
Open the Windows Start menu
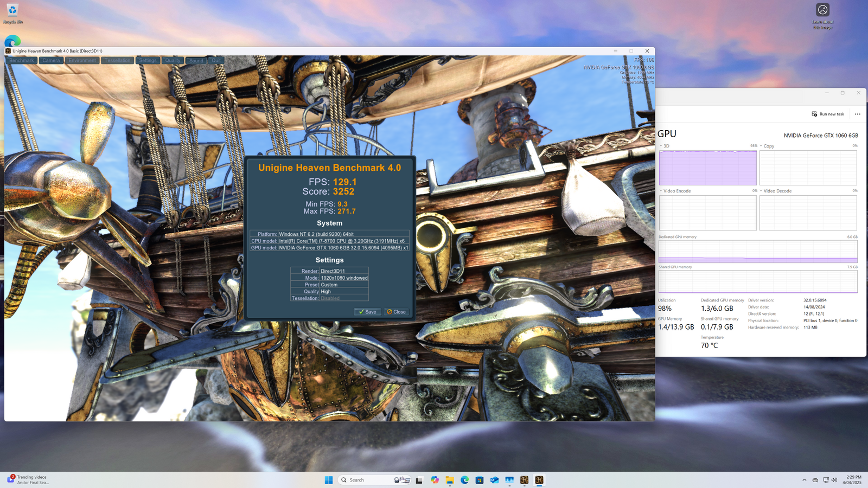[329, 480]
